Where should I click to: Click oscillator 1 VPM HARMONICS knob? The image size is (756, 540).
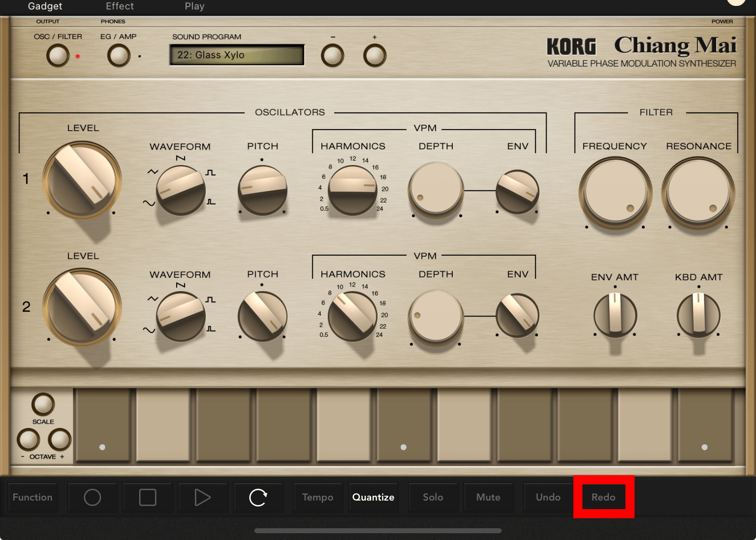pos(353,190)
